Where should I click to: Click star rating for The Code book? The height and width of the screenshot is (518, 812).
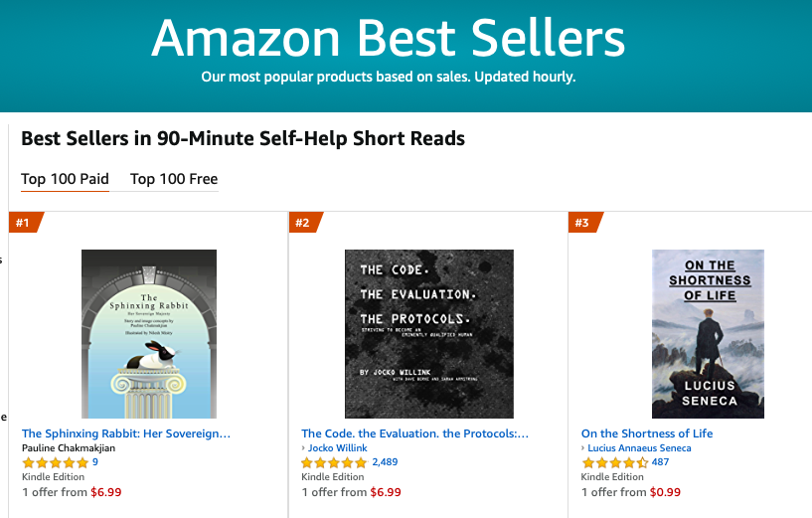334,462
